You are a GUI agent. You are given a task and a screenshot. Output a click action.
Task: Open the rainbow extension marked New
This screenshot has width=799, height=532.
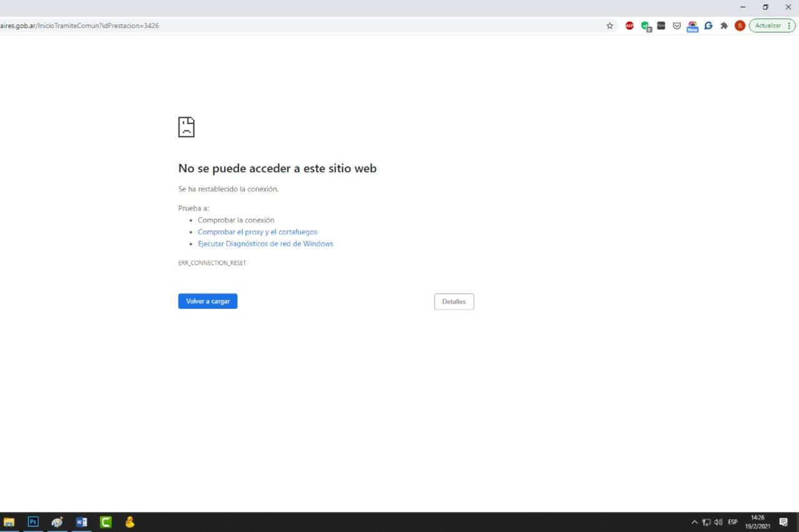[x=692, y=26]
